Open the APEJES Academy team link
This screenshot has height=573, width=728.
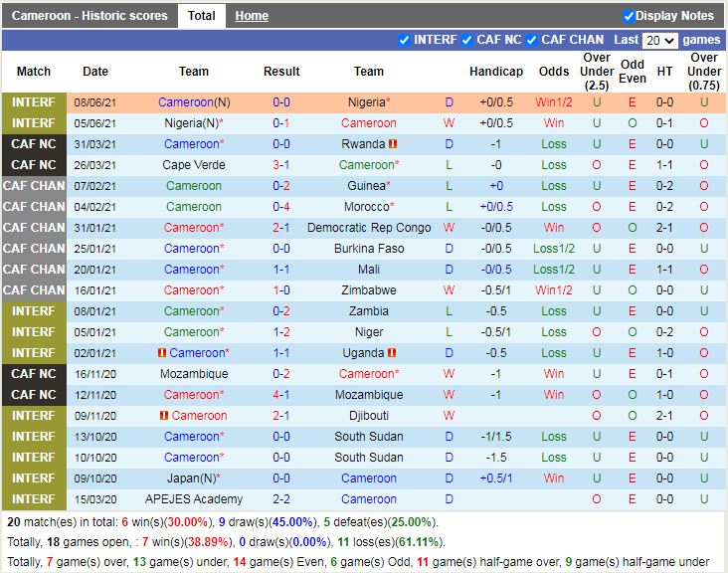194,499
